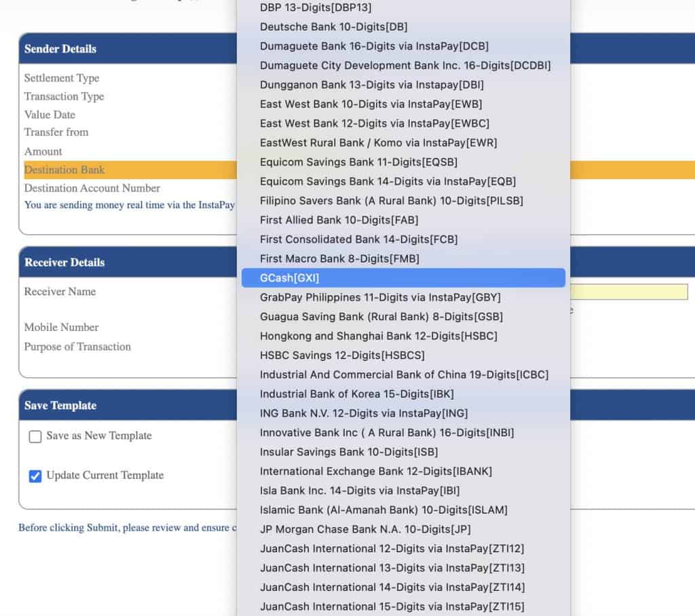Select DBP 13-Digits[DBP13] option
Screen dimensions: 695x616
[316, 8]
